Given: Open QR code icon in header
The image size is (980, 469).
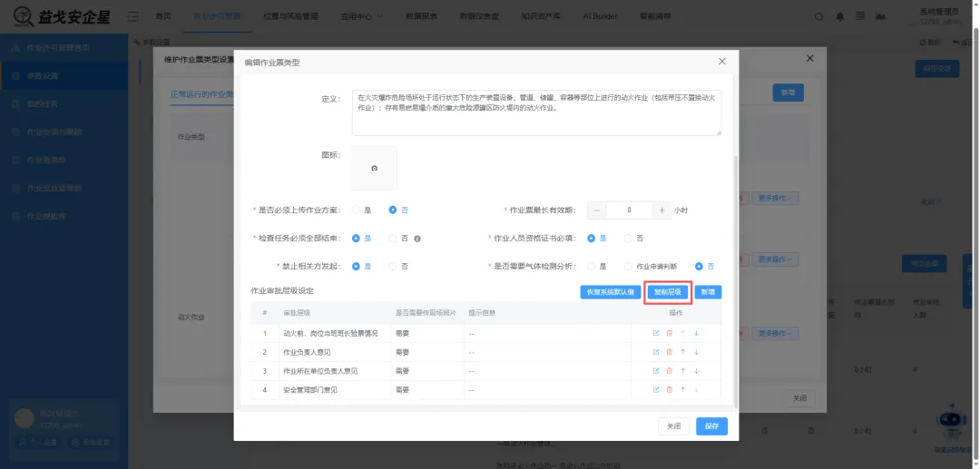Looking at the screenshot, I should (860, 16).
